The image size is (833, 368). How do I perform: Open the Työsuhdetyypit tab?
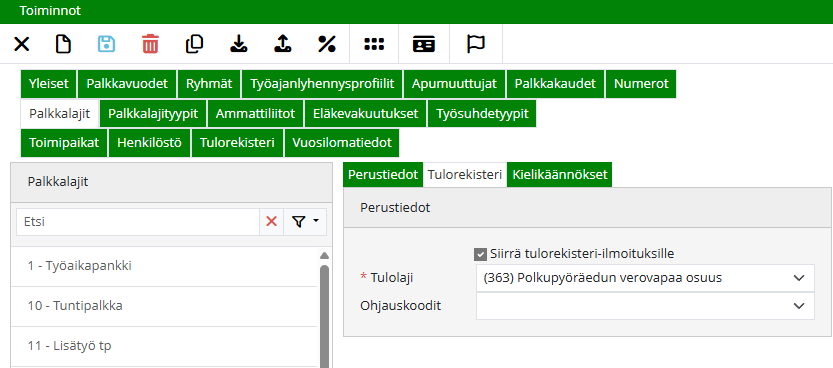click(x=482, y=114)
